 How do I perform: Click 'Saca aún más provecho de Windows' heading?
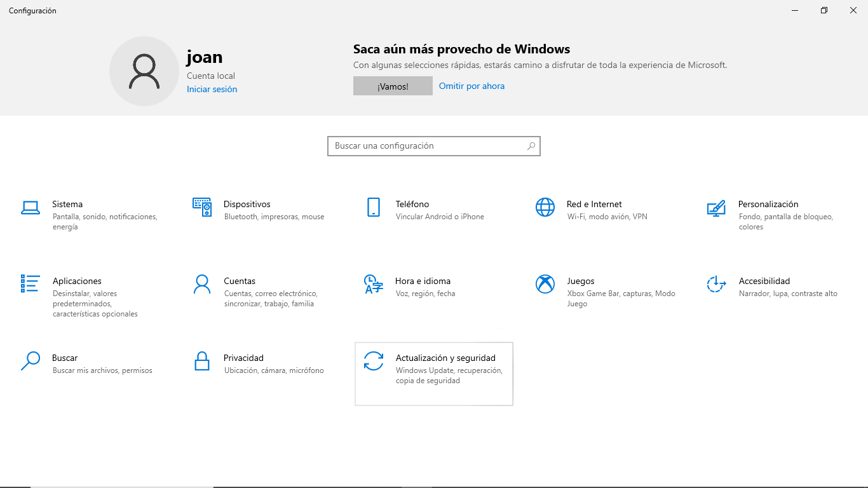(461, 50)
